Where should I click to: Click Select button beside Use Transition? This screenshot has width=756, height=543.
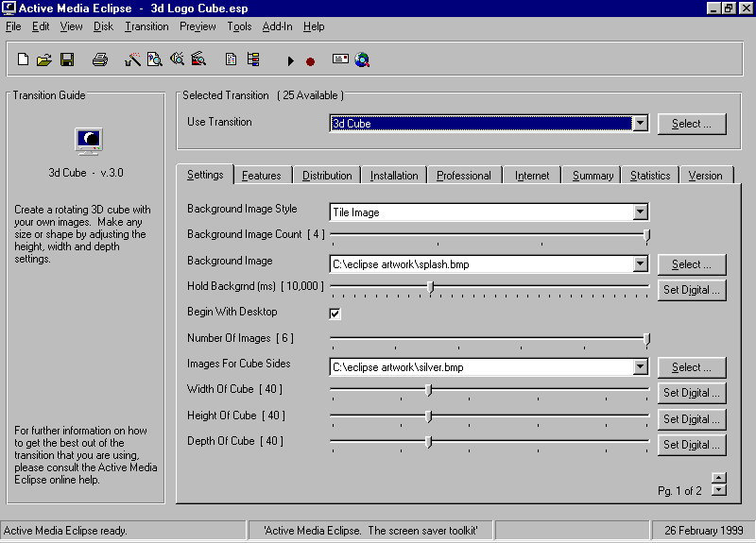[x=692, y=124]
